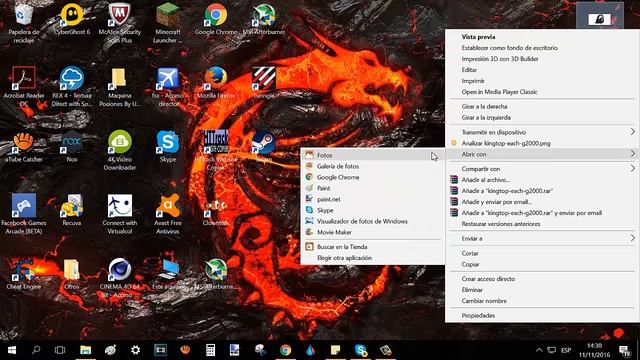Viewport: 640px width, 360px height.
Task: Select the Maquina Pociones folder icon
Action: pos(120,87)
